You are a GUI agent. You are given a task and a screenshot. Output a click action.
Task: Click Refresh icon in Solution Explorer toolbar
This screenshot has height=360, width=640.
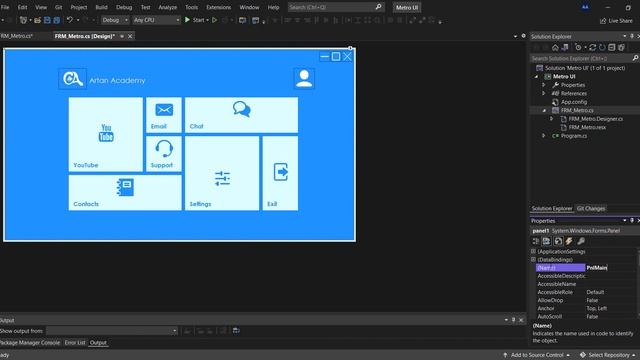602,47
